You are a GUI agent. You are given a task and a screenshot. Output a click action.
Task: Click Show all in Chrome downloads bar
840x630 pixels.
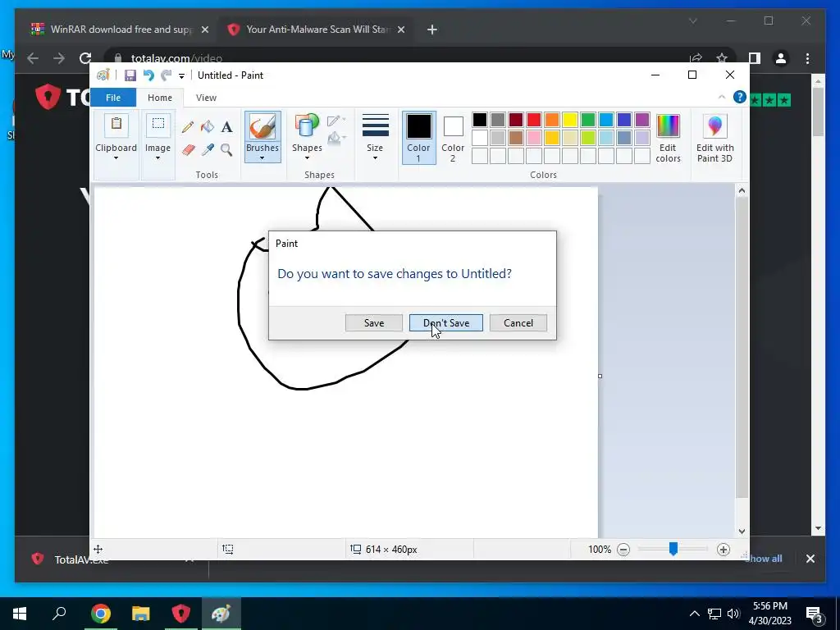pyautogui.click(x=765, y=559)
